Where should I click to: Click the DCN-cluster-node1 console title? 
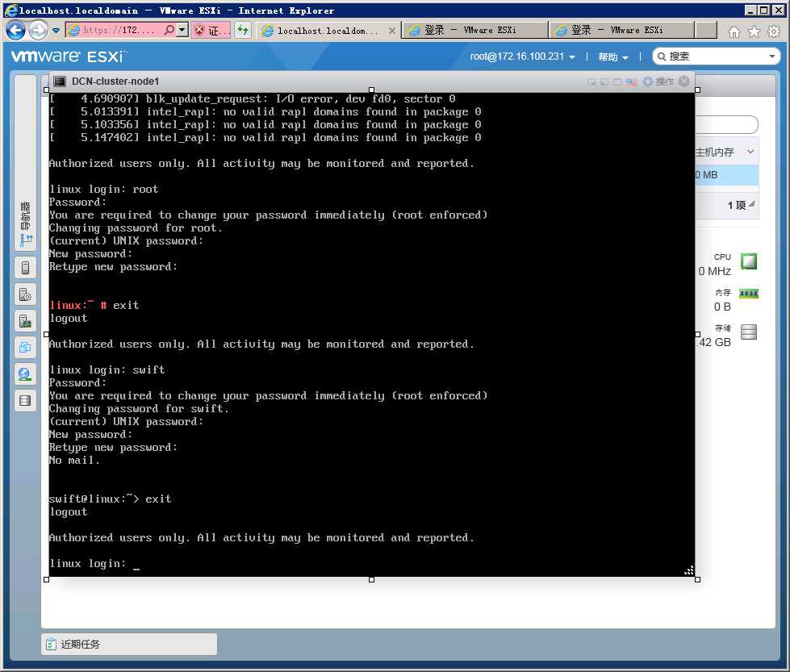tap(115, 81)
